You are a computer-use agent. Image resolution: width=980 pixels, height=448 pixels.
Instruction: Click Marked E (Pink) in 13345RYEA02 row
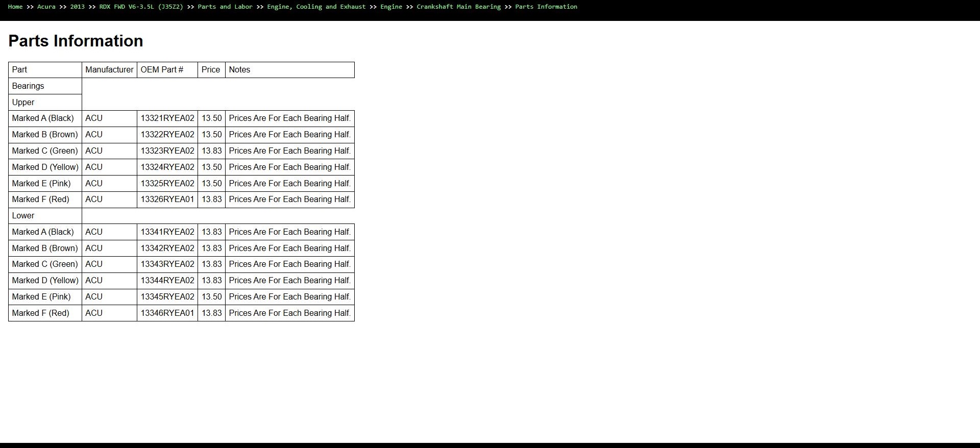[x=41, y=297]
